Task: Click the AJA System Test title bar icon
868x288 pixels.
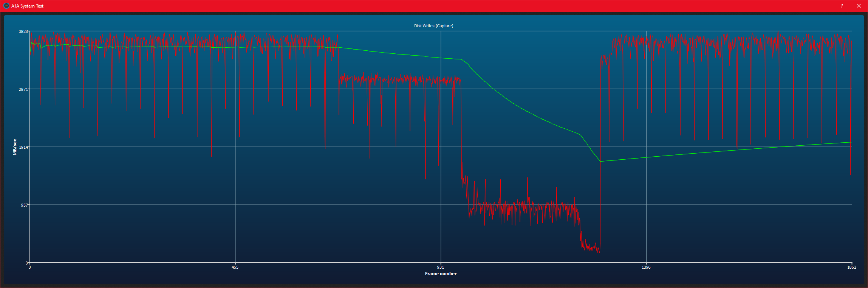Action: [6, 6]
